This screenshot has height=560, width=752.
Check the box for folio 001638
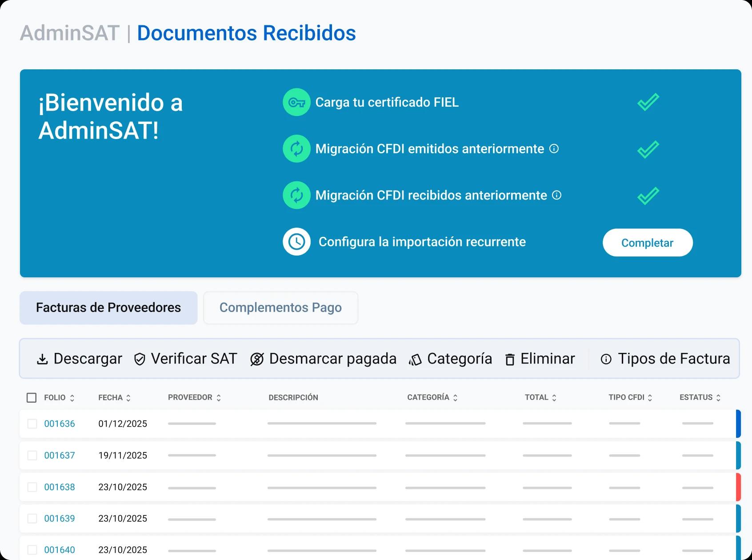tap(32, 487)
